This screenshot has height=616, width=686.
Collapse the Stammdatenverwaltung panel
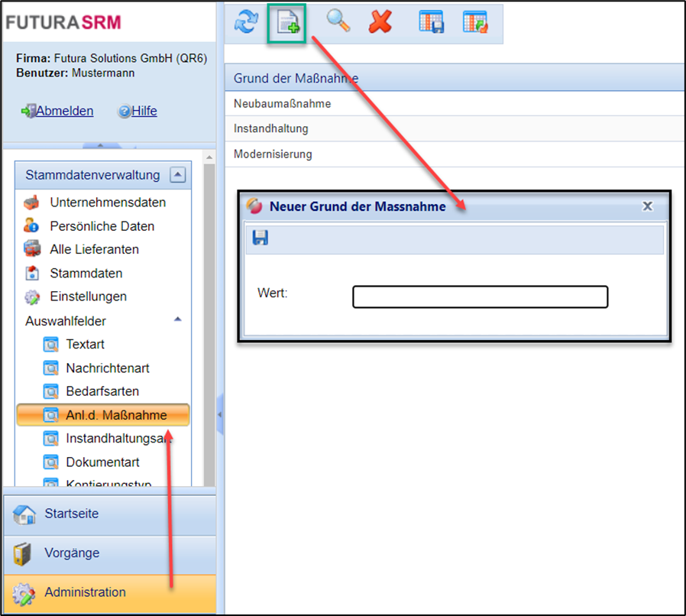177,175
